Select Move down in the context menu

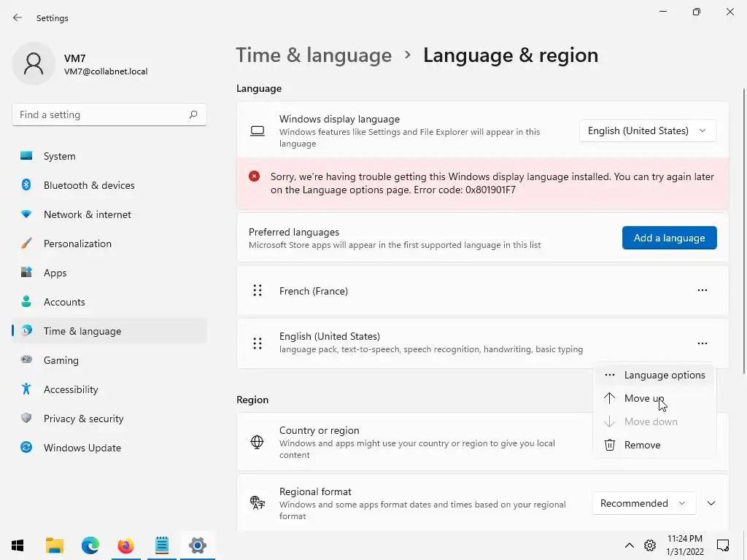click(655, 421)
